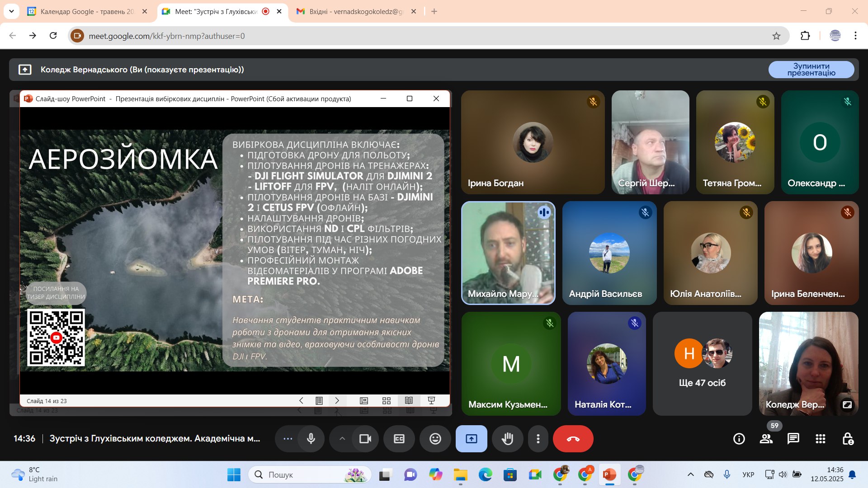
Task: Start slideshow from PowerPoint status bar icon
Action: tap(432, 401)
